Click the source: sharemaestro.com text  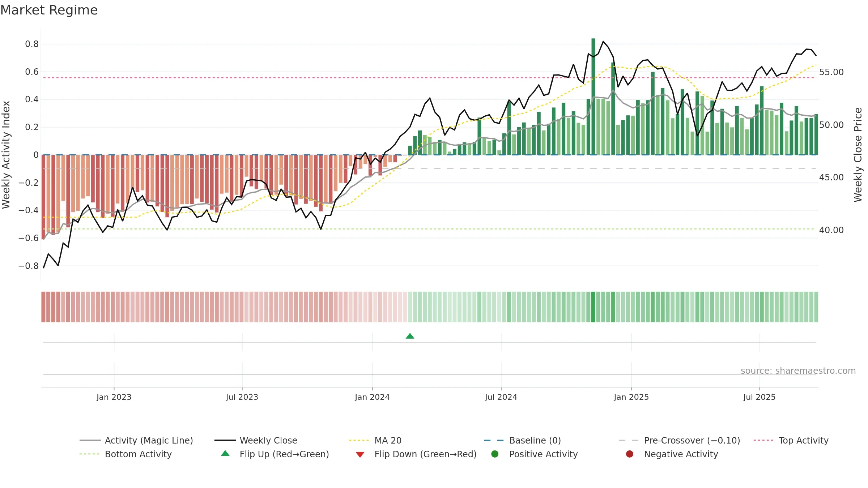tap(798, 371)
